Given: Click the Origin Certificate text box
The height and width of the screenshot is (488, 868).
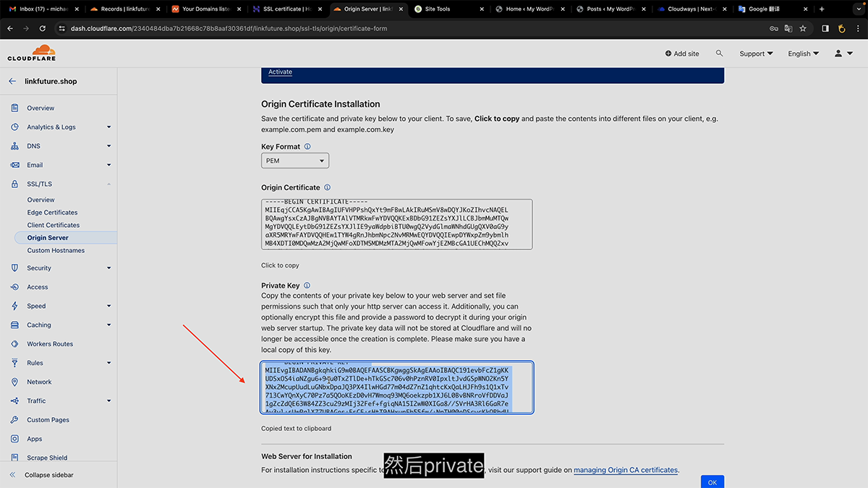Looking at the screenshot, I should click(x=396, y=224).
